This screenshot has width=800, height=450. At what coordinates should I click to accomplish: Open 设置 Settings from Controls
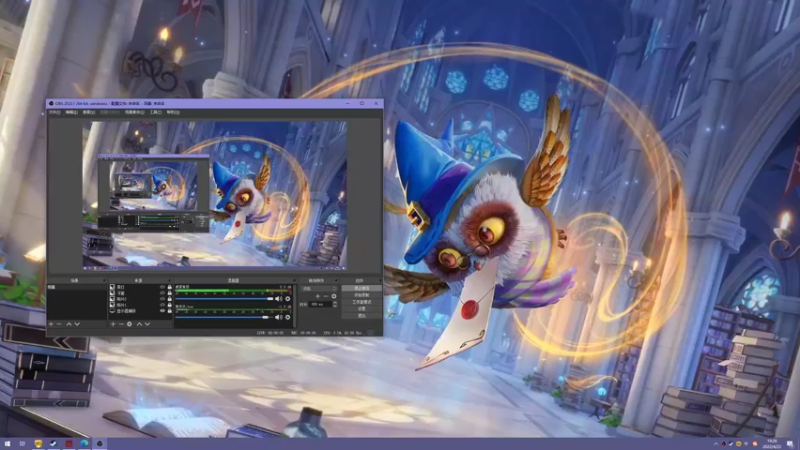362,309
